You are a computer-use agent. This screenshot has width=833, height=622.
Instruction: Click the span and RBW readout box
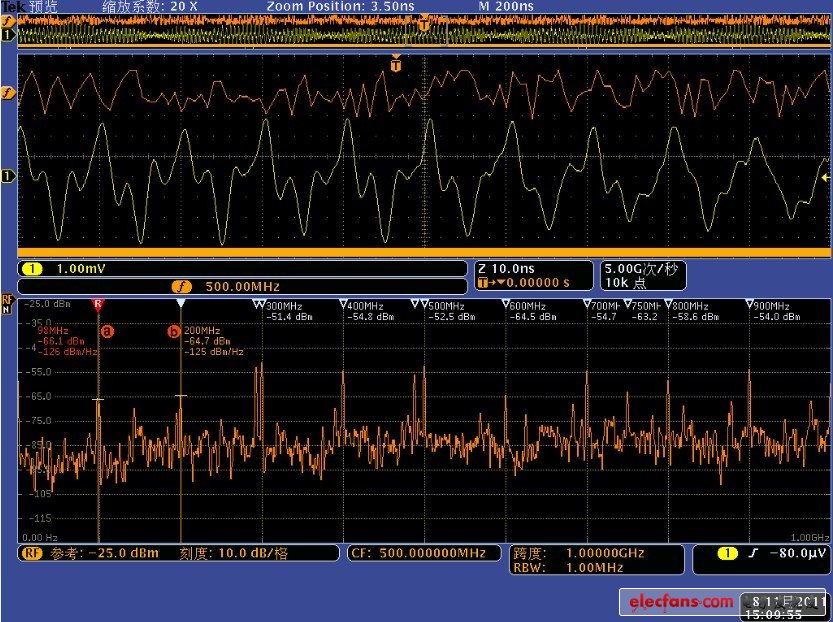596,560
